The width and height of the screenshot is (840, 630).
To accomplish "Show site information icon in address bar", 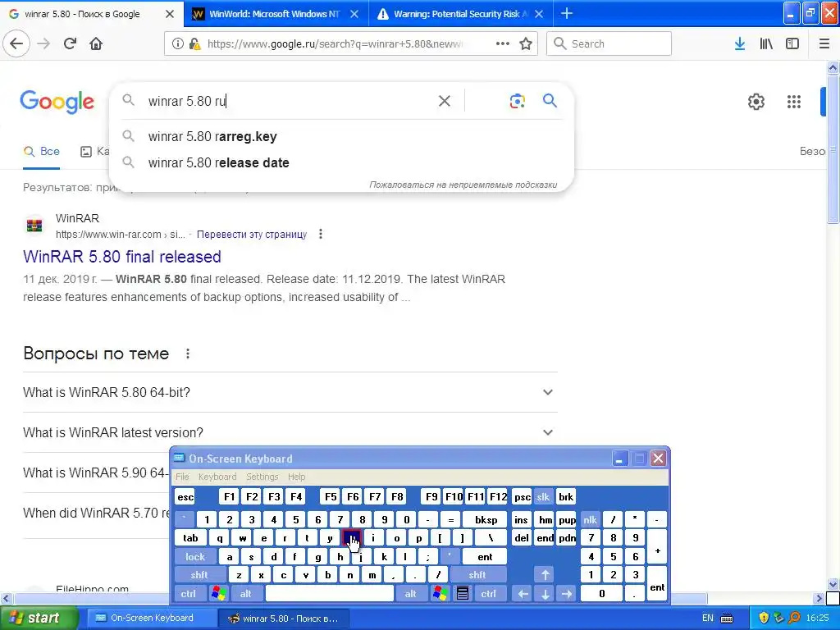I will click(x=178, y=43).
